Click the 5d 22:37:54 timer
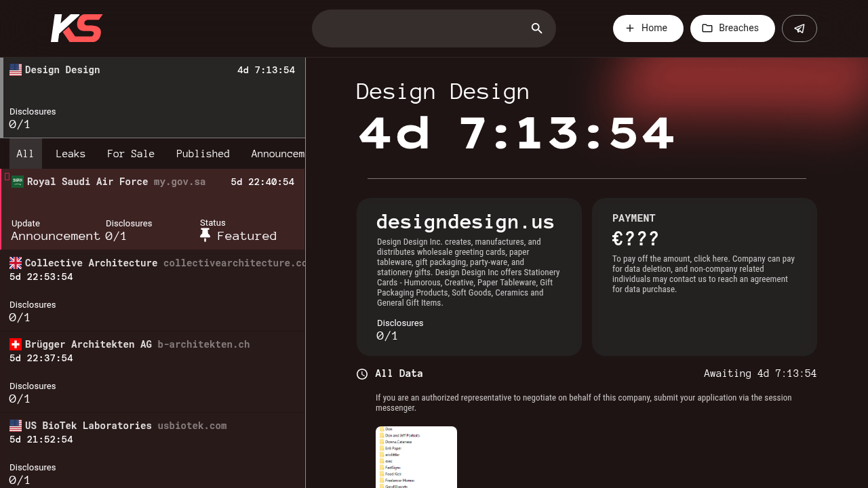 click(x=41, y=359)
